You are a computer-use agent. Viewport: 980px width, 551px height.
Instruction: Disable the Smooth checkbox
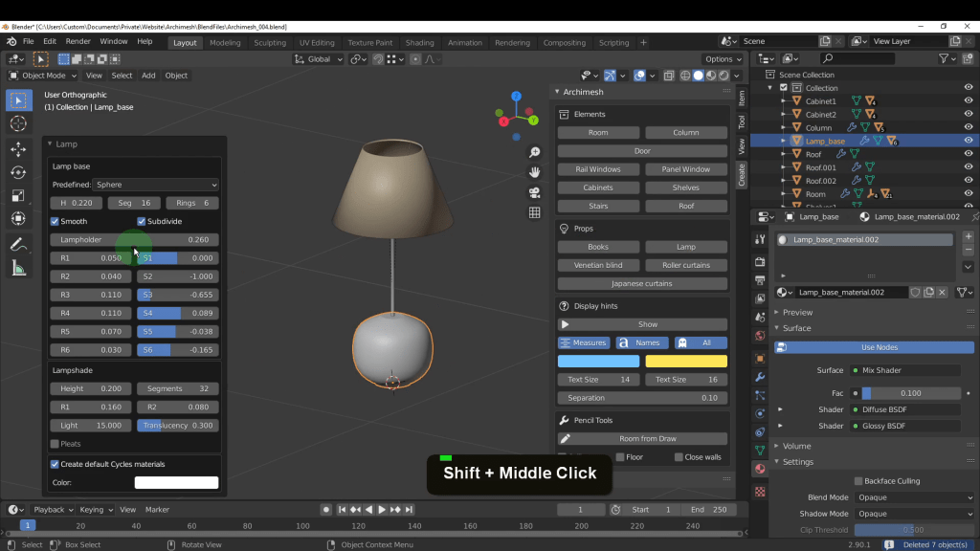coord(56,221)
